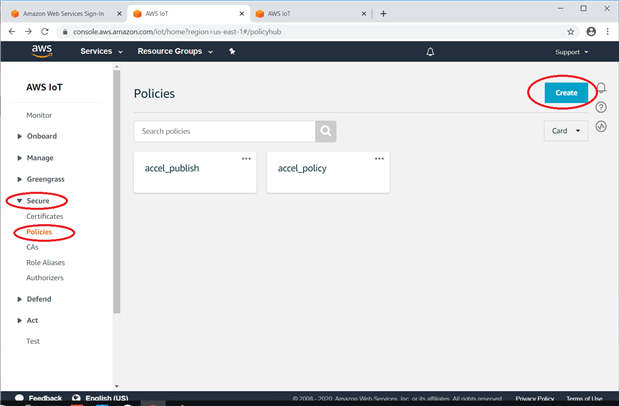Switch to the third AWS IoT tab
The width and height of the screenshot is (619, 406).
pyautogui.click(x=312, y=14)
